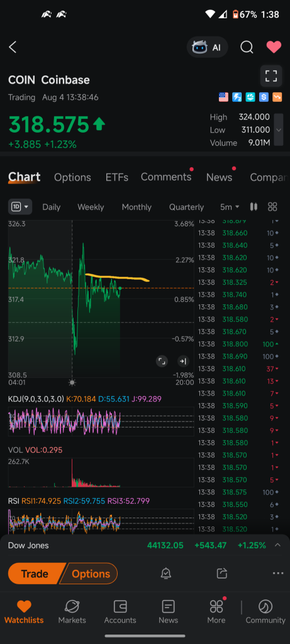The width and height of the screenshot is (290, 644).
Task: Open the ETFs tab
Action: pos(117,177)
